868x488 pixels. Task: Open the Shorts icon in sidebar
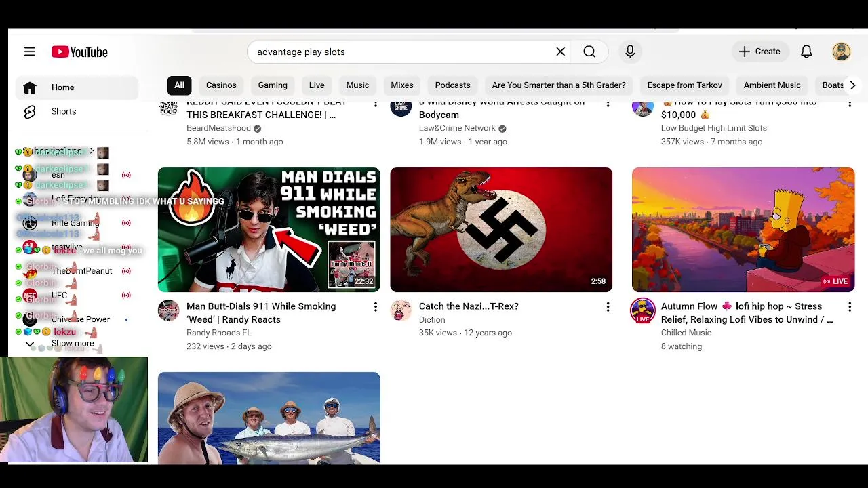click(30, 111)
